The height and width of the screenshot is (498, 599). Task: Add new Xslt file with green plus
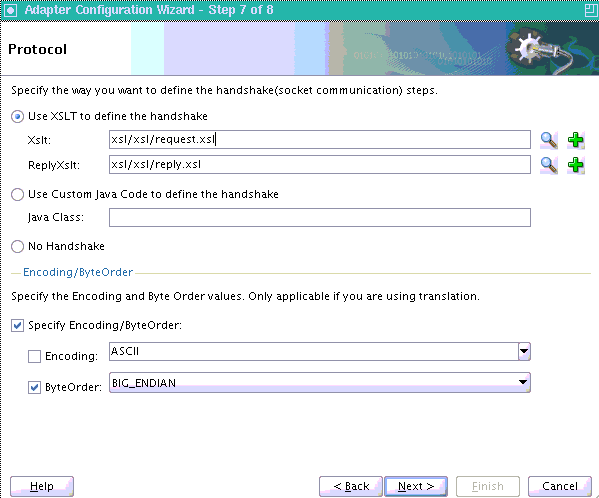coord(576,140)
